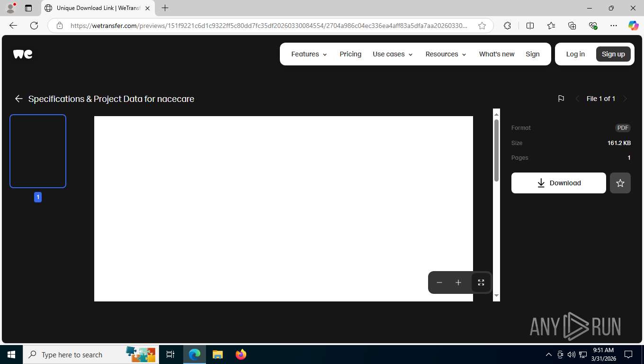
Task: Click the address bar URL
Action: point(268,26)
